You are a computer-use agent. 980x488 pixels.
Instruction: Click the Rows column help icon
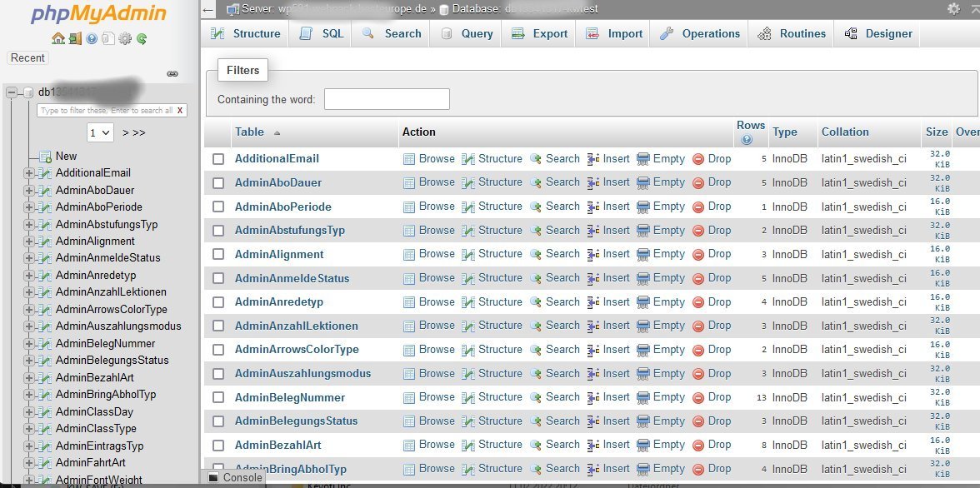click(747, 140)
